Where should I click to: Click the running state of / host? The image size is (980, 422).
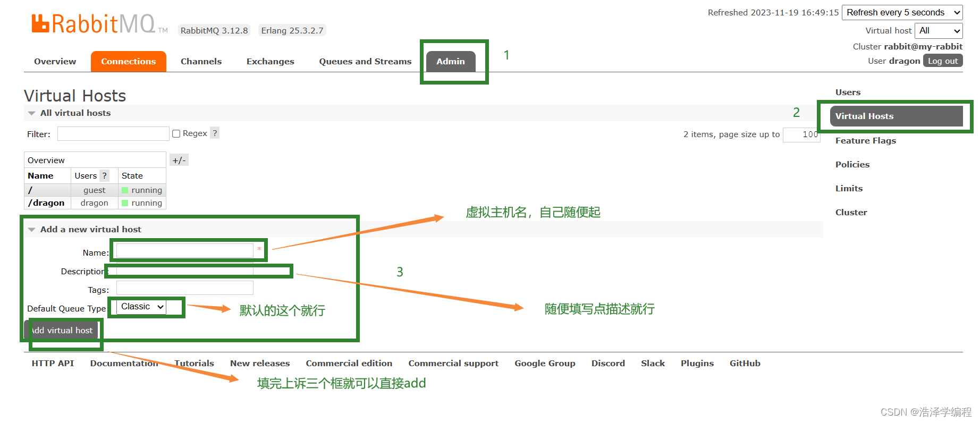point(142,190)
